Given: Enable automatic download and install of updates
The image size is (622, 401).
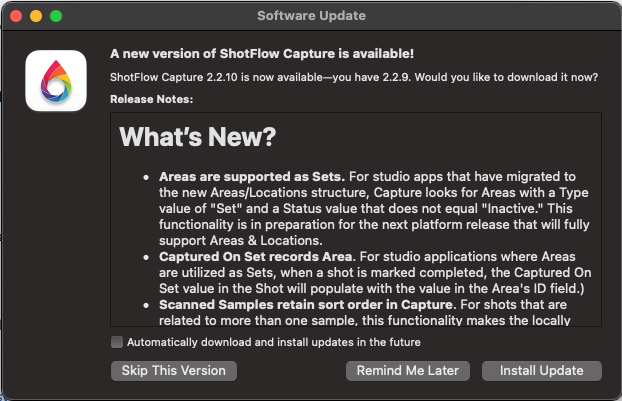Looking at the screenshot, I should [117, 342].
